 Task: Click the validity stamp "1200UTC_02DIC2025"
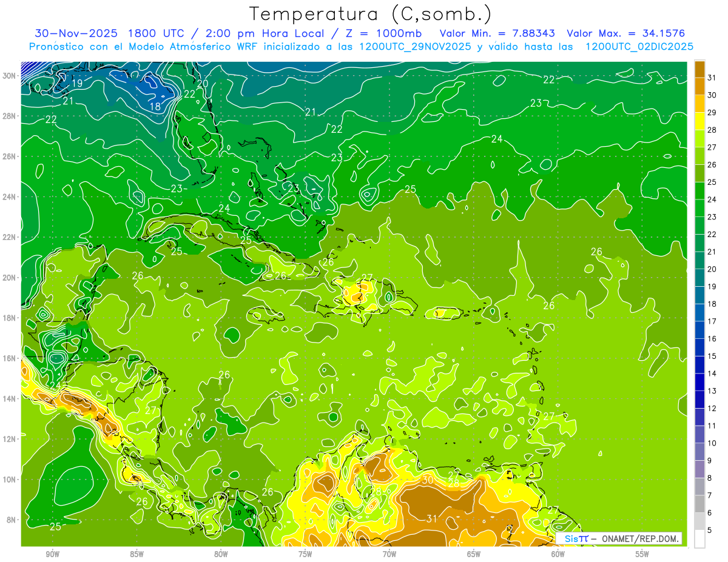tap(639, 47)
